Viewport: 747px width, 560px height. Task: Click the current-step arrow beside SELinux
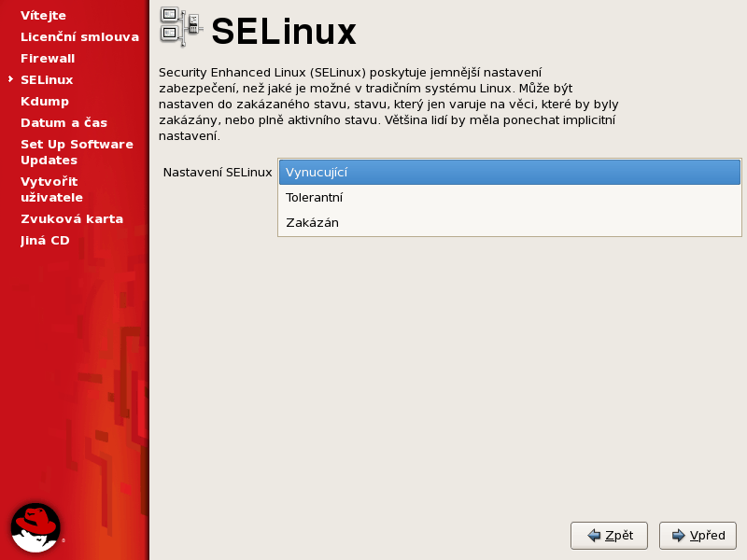(10, 79)
